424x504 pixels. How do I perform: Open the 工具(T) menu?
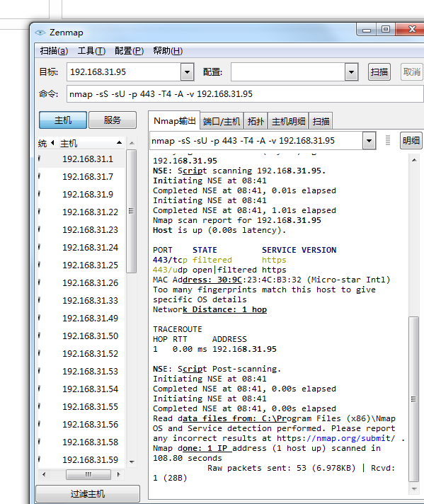[91, 51]
